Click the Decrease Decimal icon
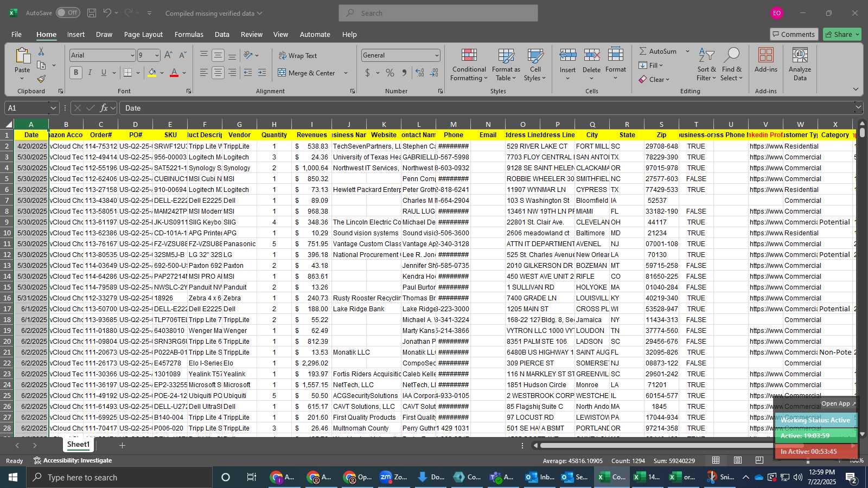Viewport: 868px width, 488px height. click(x=435, y=73)
